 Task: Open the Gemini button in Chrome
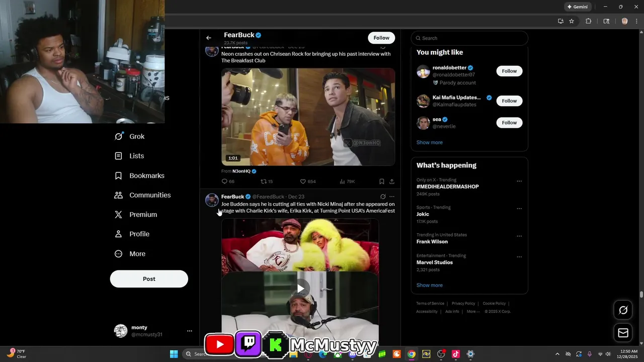[x=577, y=7]
